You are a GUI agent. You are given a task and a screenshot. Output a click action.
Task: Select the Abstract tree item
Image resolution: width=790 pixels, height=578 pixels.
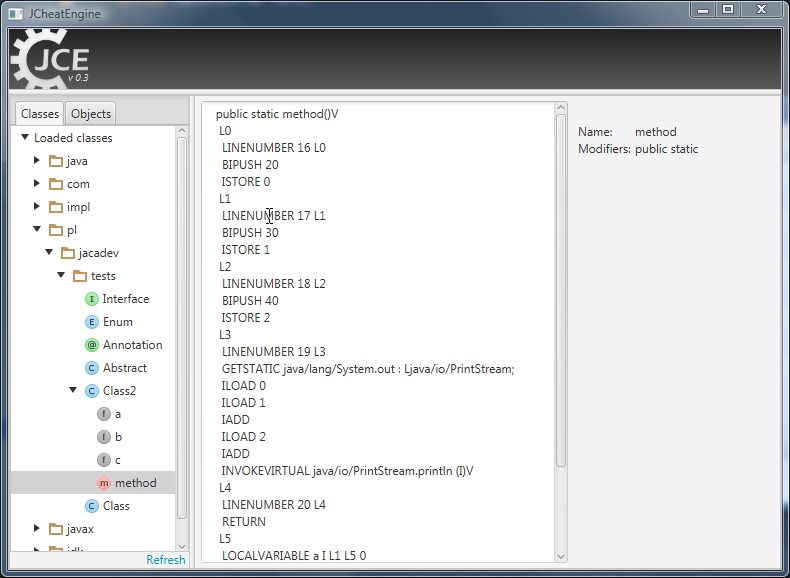coord(93,368)
